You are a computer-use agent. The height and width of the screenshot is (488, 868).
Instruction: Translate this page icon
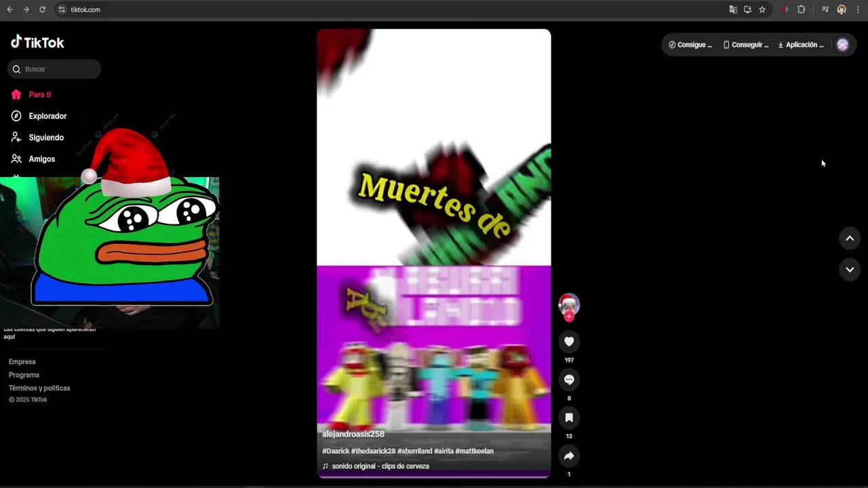pyautogui.click(x=733, y=9)
